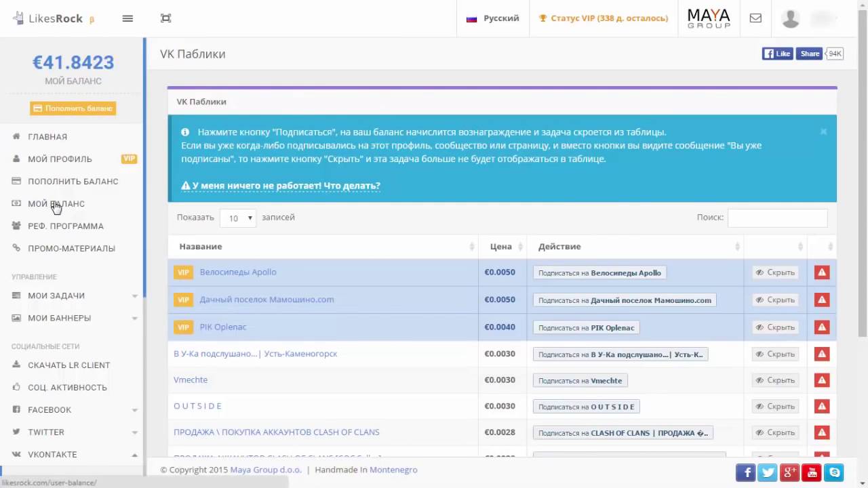Screen dimensions: 868x488
Task: Report the O U T S I D E task warning icon
Action: (822, 407)
